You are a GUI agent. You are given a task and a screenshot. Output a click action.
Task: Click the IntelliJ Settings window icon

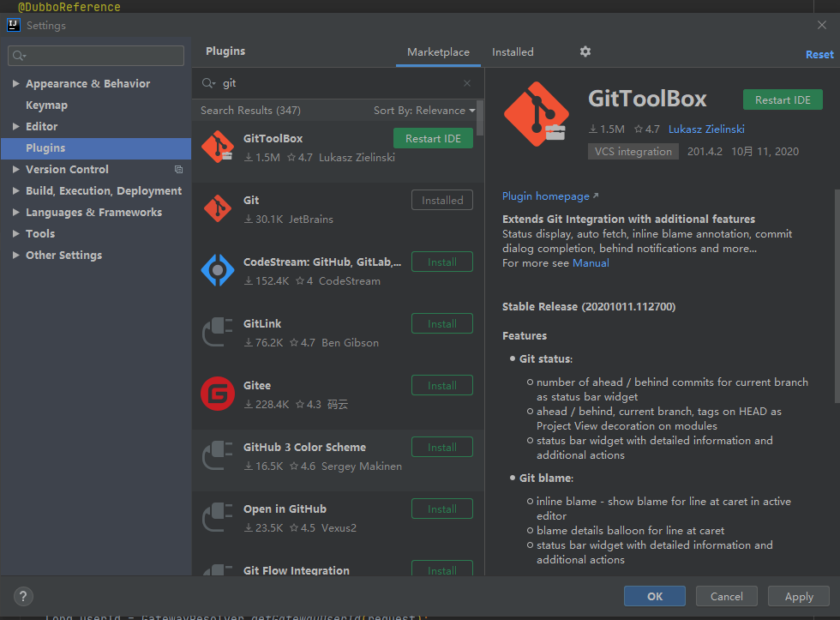tap(14, 25)
